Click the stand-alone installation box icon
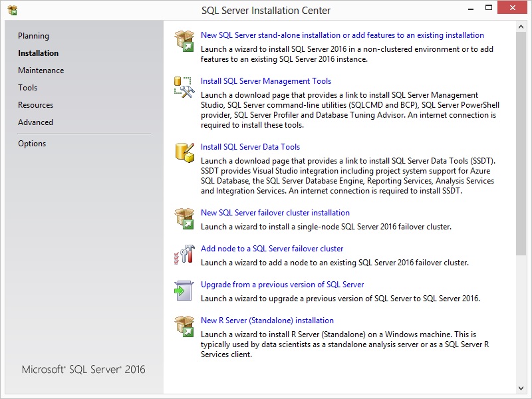The width and height of the screenshot is (532, 399). [184, 41]
